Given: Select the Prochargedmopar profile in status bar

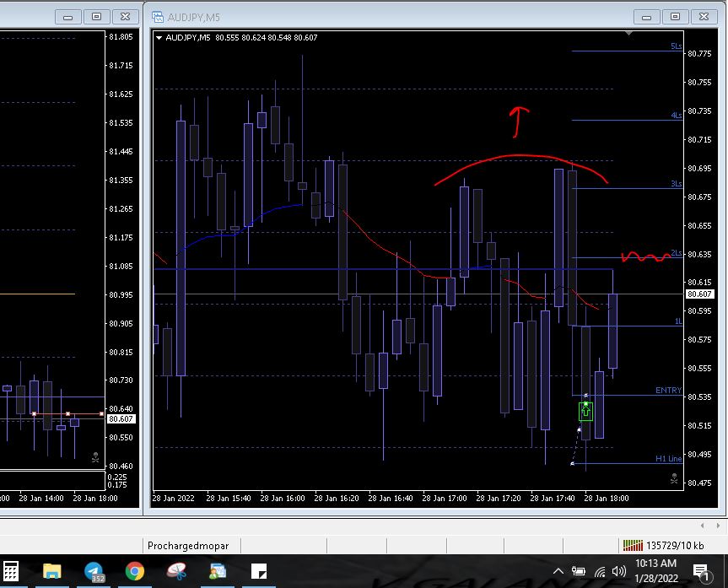Looking at the screenshot, I should click(x=188, y=545).
